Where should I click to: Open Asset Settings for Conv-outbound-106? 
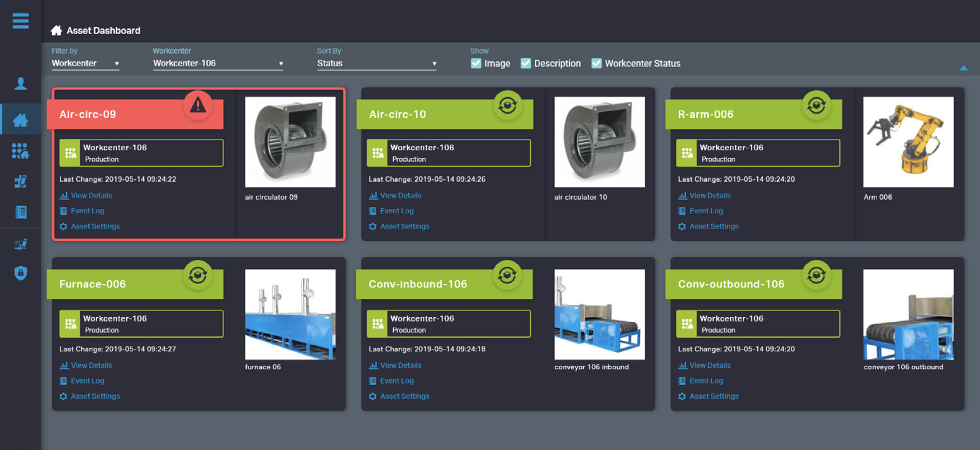point(708,396)
